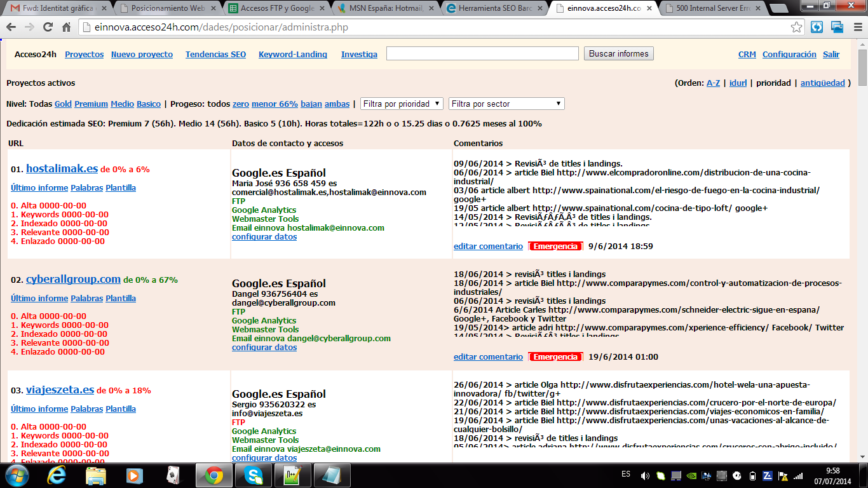Screen dimensions: 868x488
Task: Open Plantilla for viajeszeta.es
Action: point(121,409)
